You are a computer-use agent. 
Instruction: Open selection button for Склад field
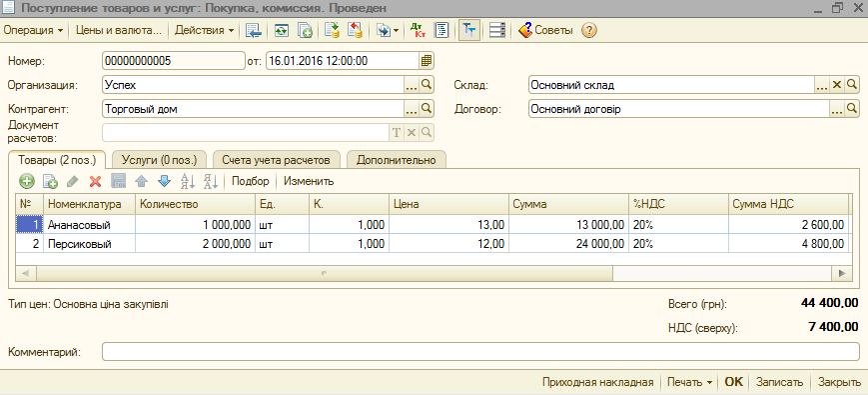pos(822,85)
